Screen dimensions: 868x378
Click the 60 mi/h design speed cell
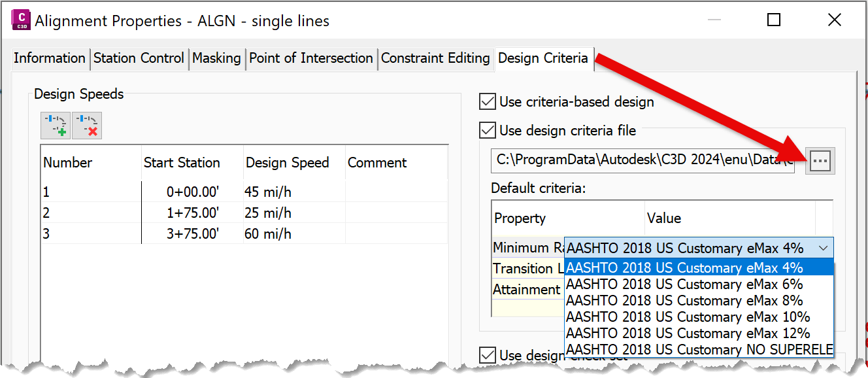pos(294,233)
